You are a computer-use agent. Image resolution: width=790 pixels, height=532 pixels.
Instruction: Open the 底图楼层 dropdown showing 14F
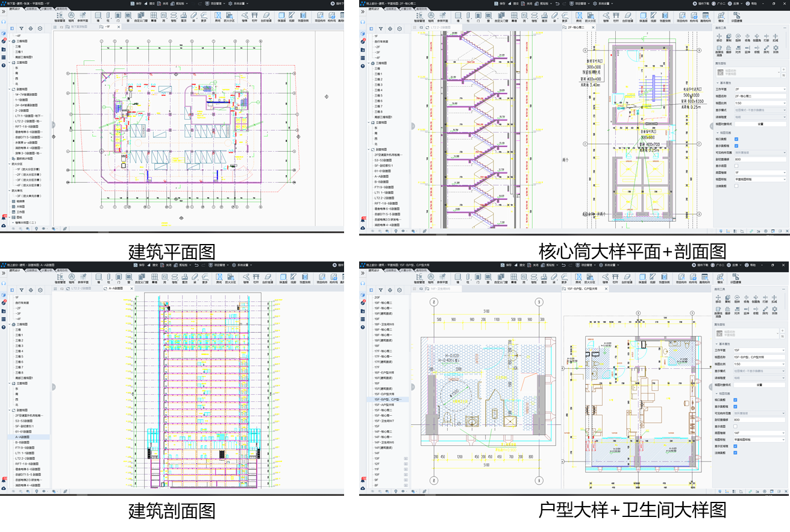click(759, 433)
